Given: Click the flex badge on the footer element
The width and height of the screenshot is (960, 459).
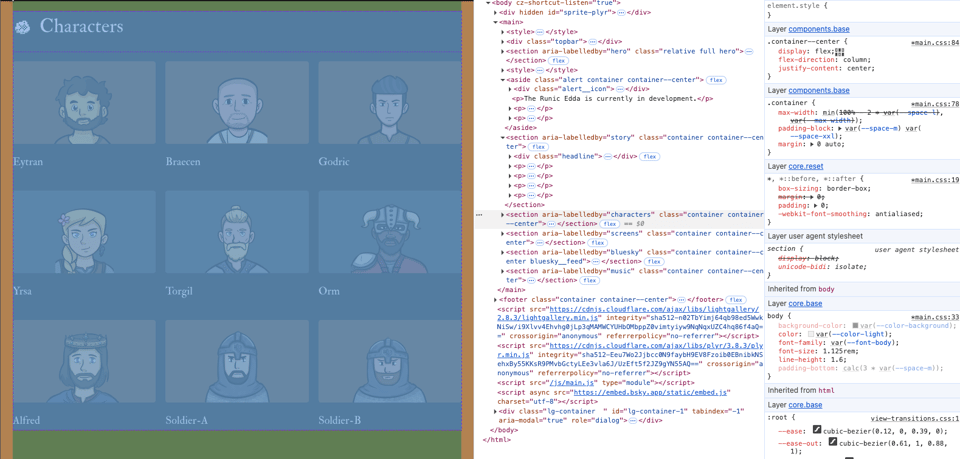Looking at the screenshot, I should pos(736,300).
